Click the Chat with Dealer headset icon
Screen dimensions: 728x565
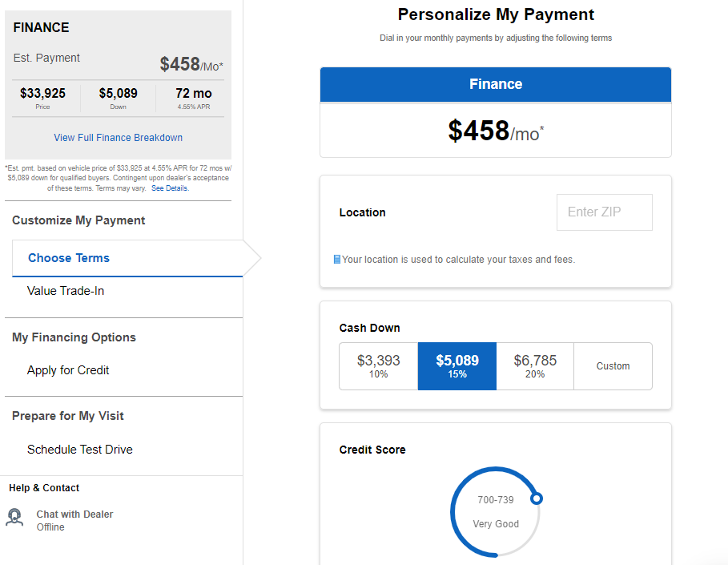tap(14, 517)
